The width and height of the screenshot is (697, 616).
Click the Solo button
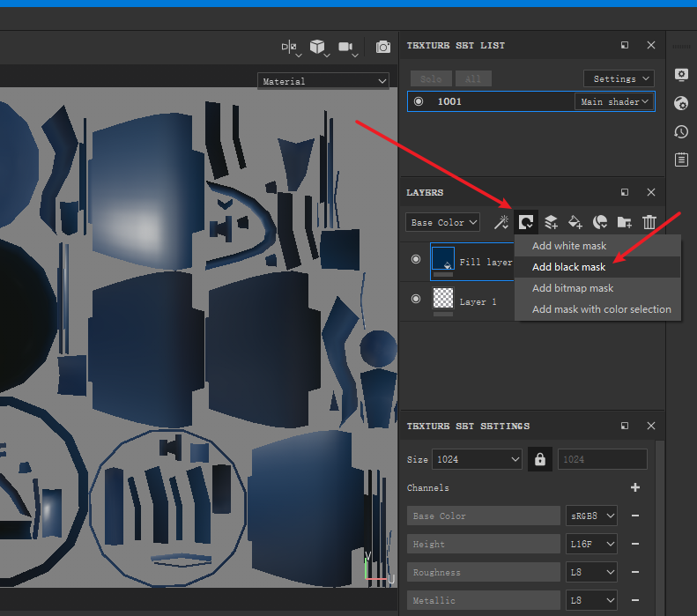coord(431,78)
